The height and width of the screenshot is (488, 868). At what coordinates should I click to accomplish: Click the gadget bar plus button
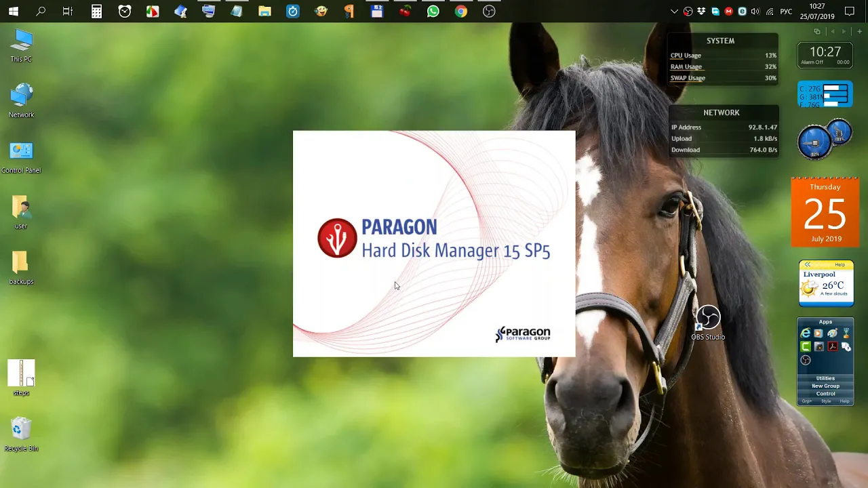coord(860,31)
